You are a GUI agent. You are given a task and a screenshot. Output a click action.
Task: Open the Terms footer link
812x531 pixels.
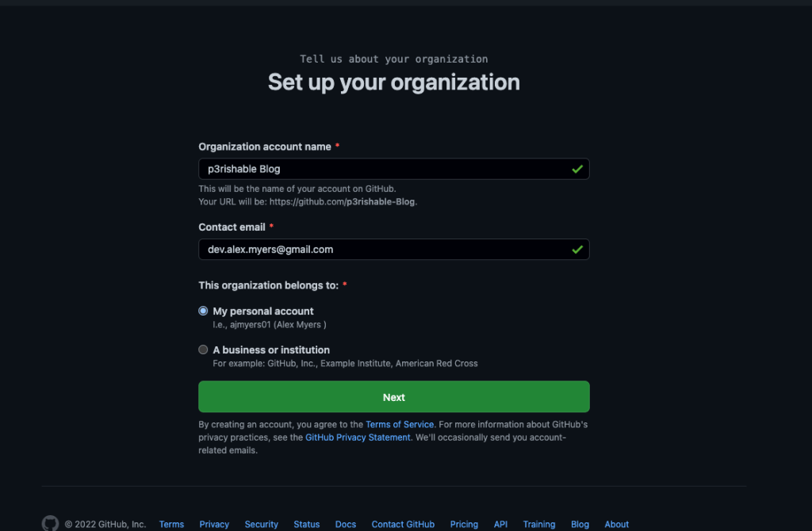point(171,525)
